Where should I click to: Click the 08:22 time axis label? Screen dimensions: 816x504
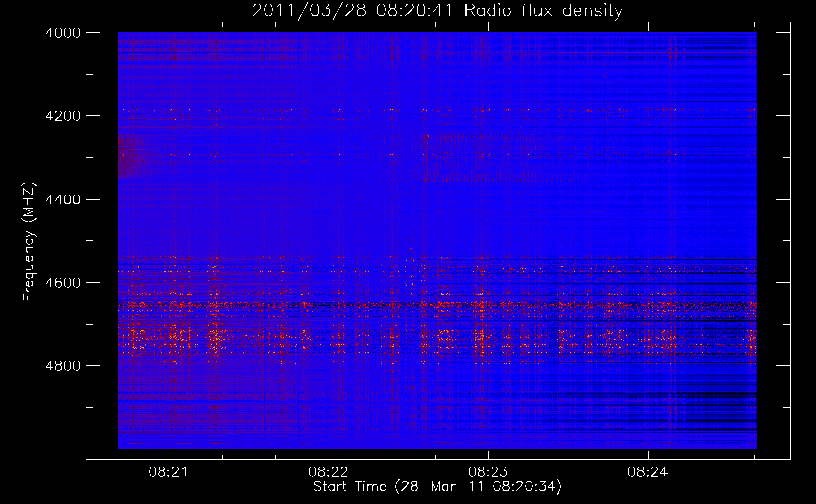pyautogui.click(x=328, y=472)
